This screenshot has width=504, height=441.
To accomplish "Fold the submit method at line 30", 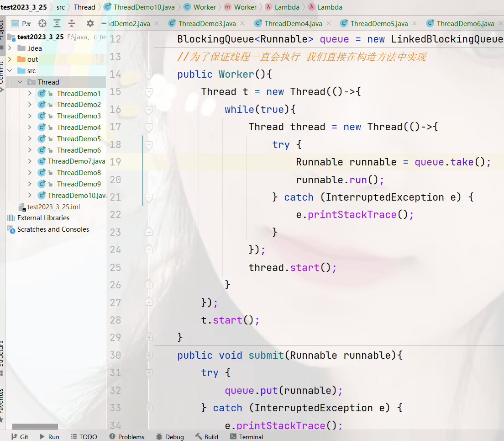I will point(149,356).
